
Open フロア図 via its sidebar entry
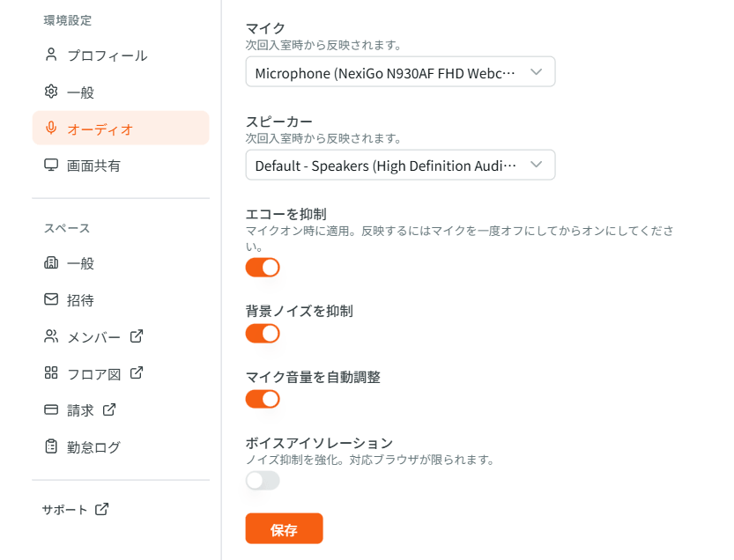tap(97, 372)
